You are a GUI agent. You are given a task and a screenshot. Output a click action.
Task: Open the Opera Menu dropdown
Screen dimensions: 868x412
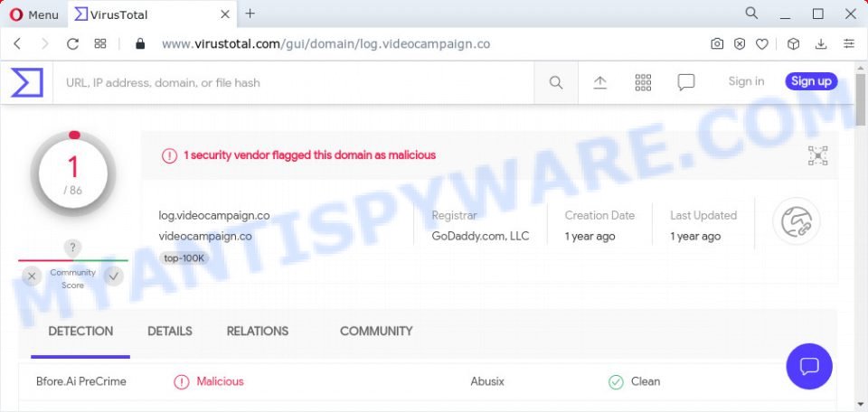point(33,15)
